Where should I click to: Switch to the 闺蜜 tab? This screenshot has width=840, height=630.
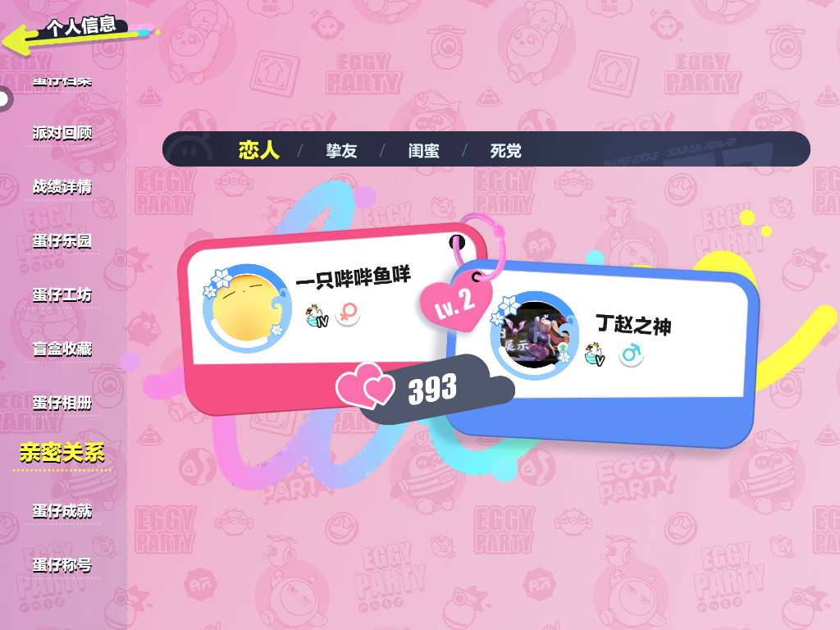coord(424,150)
